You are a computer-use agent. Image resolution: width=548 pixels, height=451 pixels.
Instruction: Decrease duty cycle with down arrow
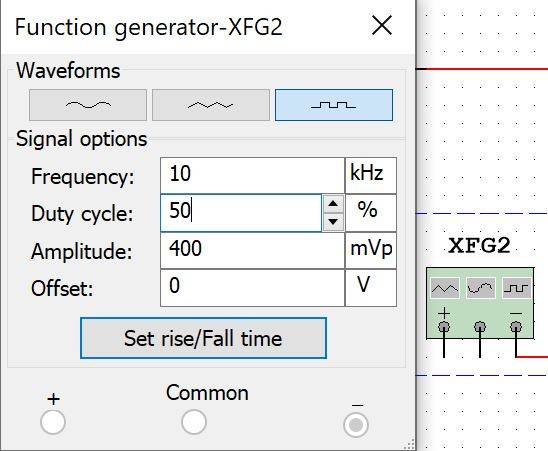(x=333, y=222)
